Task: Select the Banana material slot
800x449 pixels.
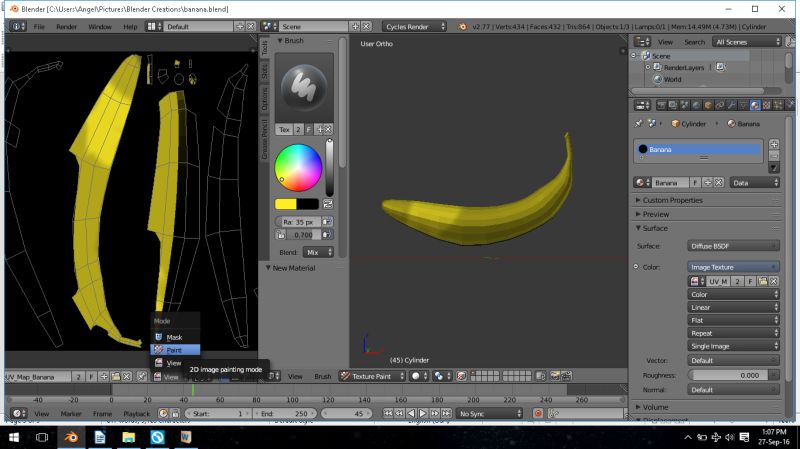Action: click(698, 149)
